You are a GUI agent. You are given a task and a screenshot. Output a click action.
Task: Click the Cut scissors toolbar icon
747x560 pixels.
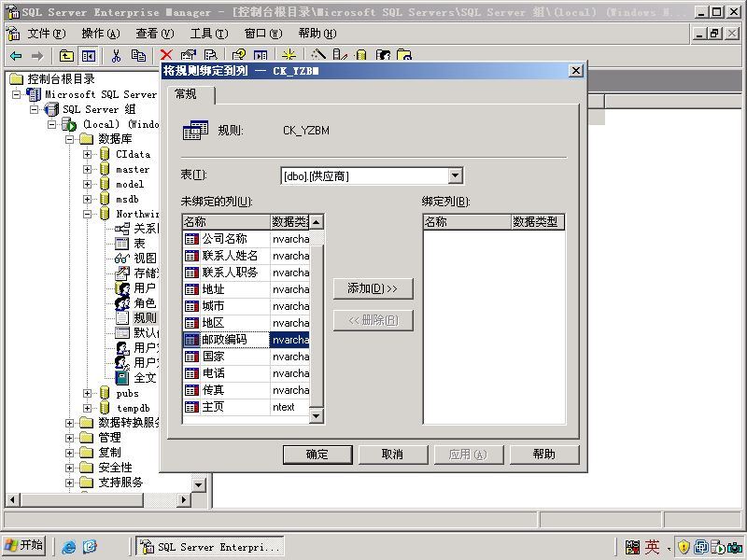116,56
